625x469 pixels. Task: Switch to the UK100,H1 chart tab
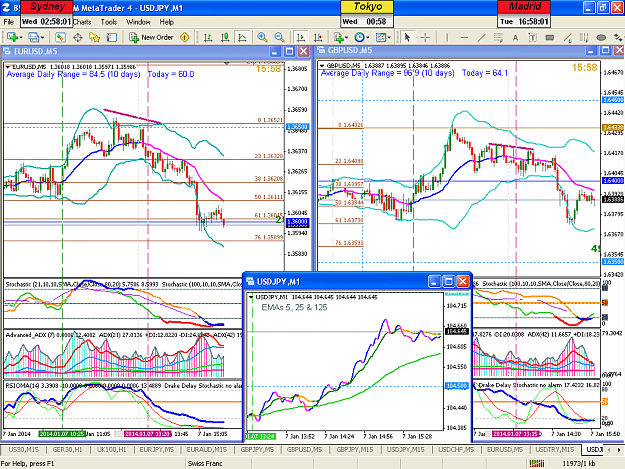pyautogui.click(x=111, y=449)
